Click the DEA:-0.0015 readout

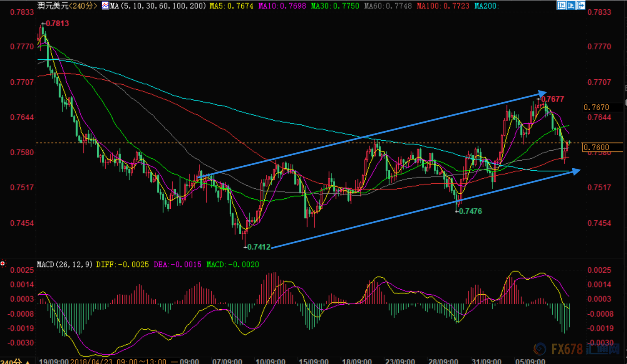tap(177, 264)
